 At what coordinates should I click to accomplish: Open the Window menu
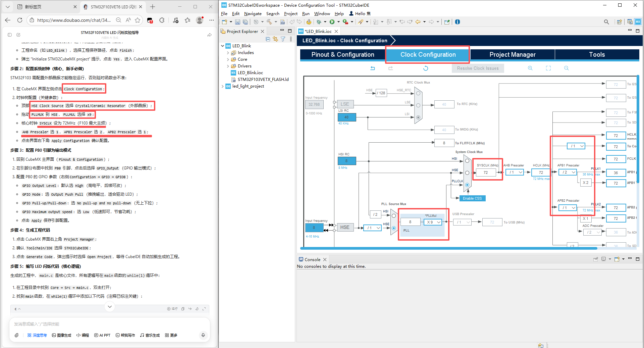[x=322, y=14]
